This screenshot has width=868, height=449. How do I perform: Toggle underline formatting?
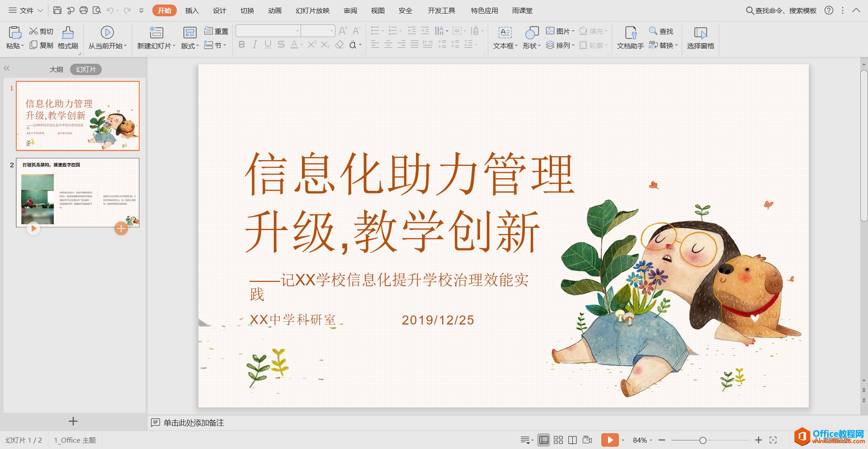point(268,44)
